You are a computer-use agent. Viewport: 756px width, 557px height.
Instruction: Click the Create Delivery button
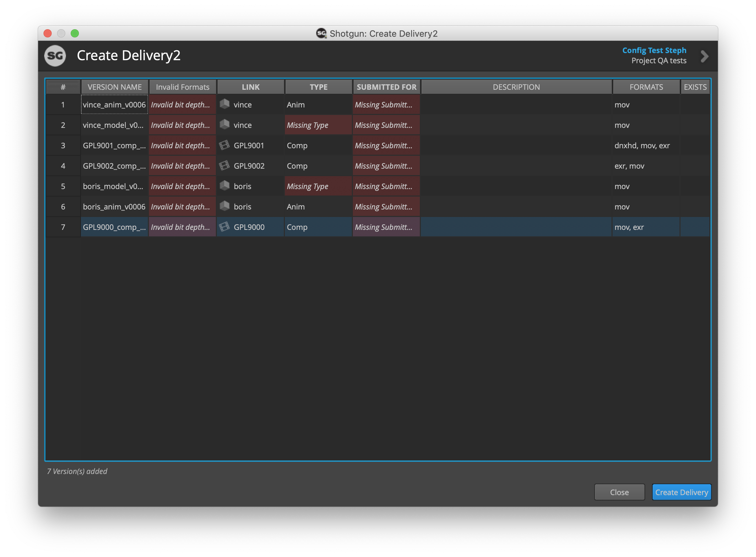(x=682, y=492)
